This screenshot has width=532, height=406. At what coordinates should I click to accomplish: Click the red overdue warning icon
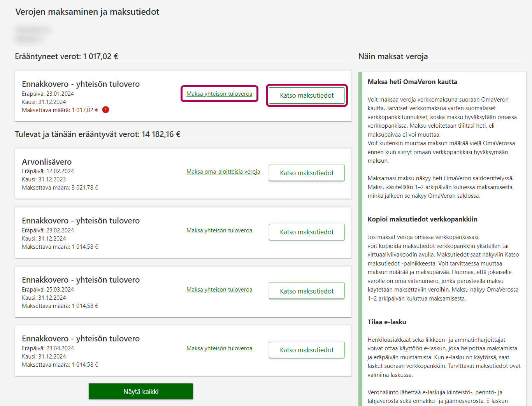pos(106,110)
